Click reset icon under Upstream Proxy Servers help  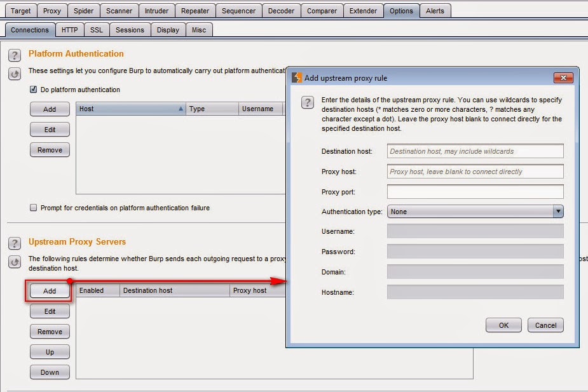[15, 262]
